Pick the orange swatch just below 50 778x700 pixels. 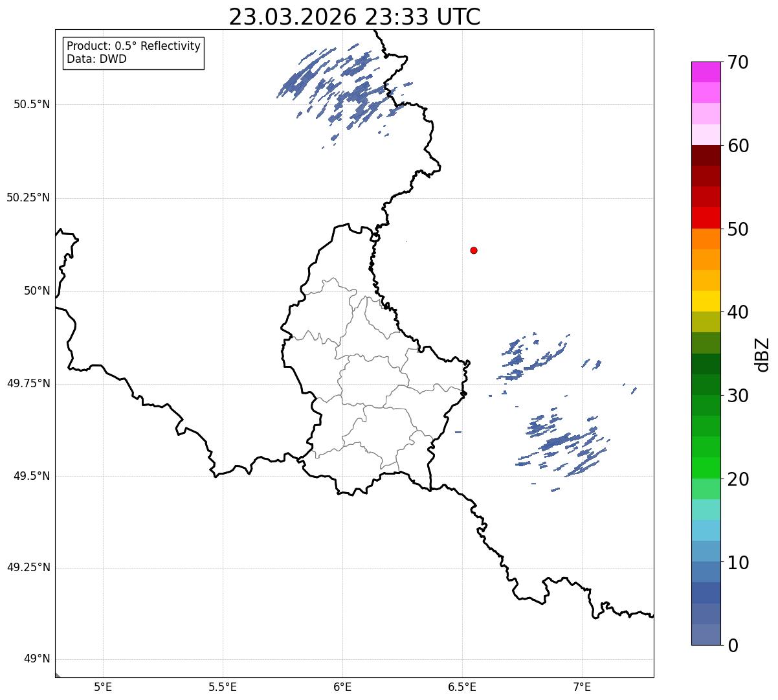point(706,239)
